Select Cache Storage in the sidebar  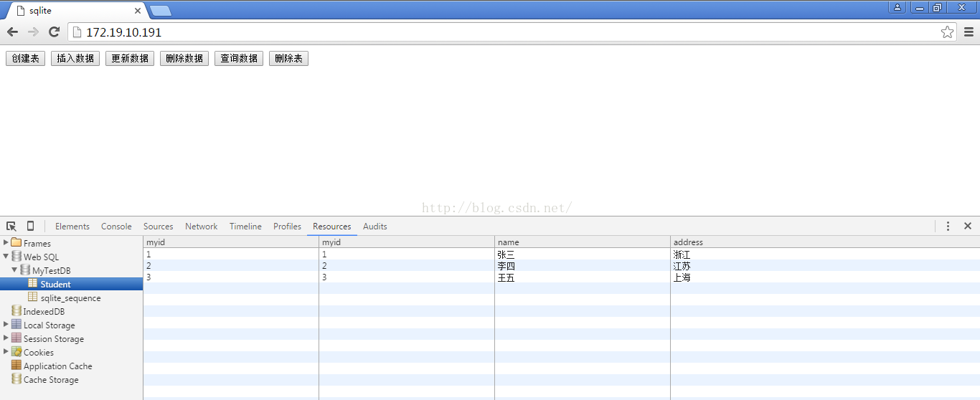tap(51, 380)
